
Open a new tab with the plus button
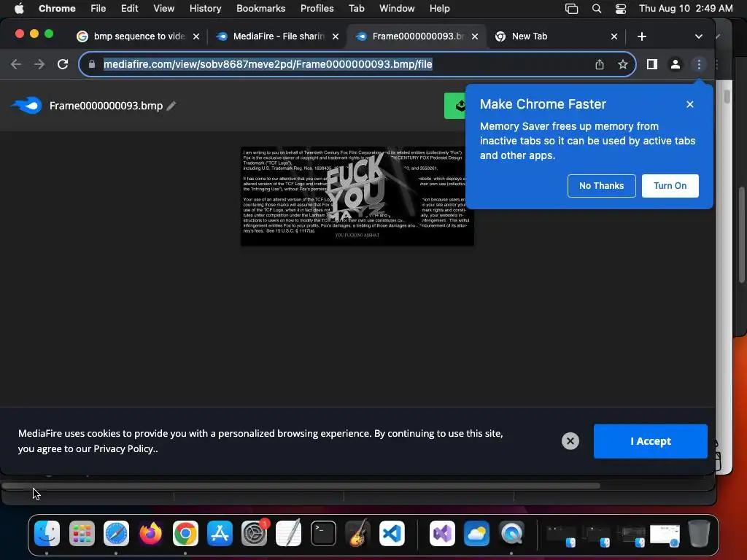[642, 36]
